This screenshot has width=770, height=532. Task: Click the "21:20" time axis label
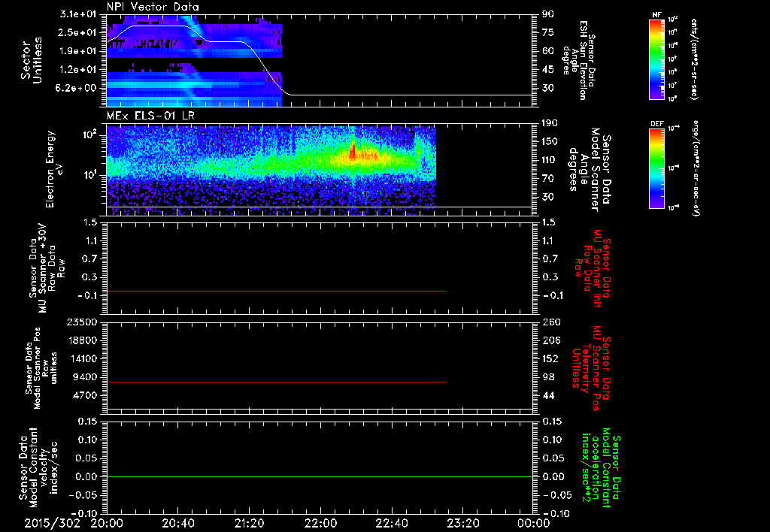(249, 523)
